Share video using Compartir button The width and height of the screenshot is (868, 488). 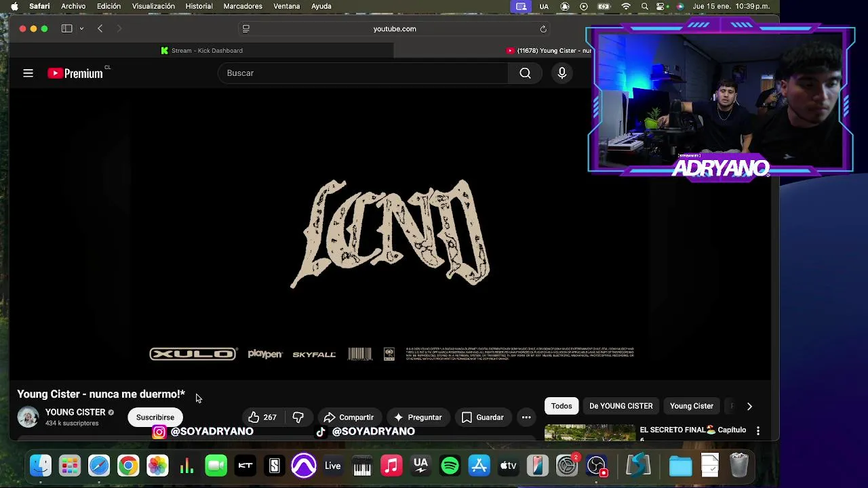click(349, 418)
